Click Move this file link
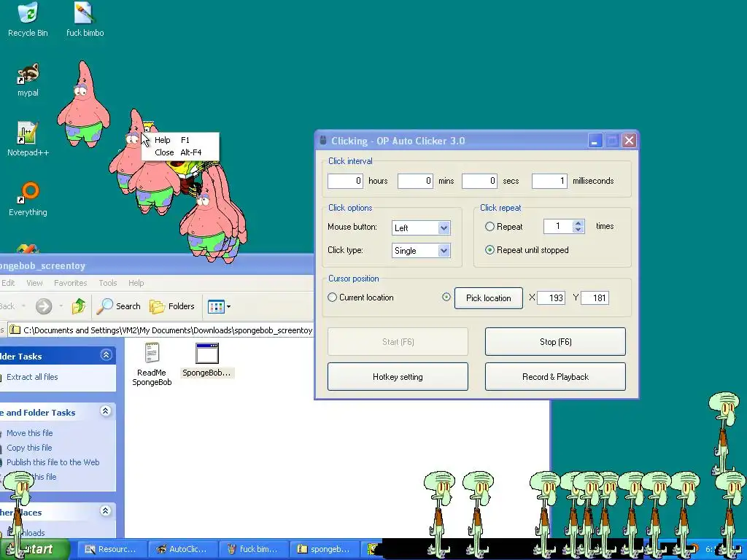This screenshot has width=747, height=560. point(29,433)
